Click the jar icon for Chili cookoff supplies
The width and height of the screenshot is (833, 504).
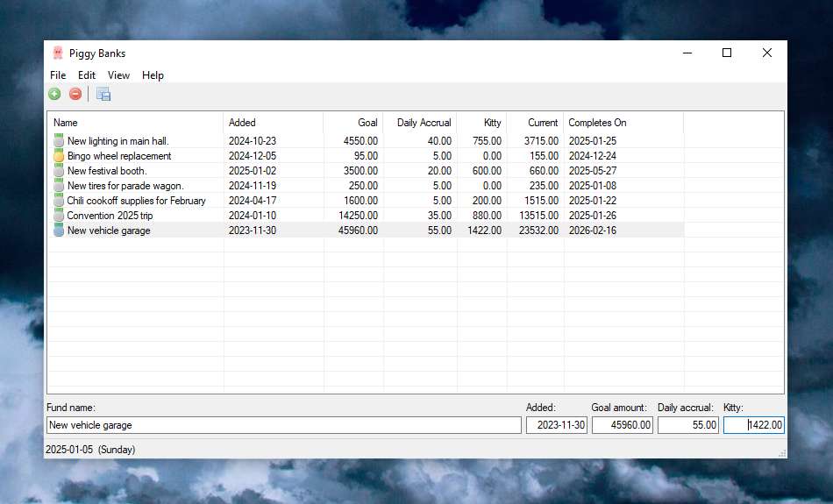click(59, 200)
